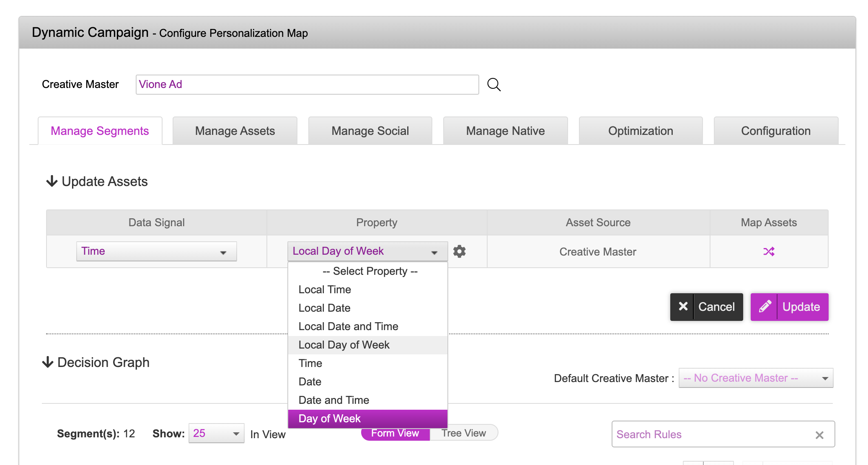
Task: Collapse the Decision Graph section arrow
Action: (48, 362)
